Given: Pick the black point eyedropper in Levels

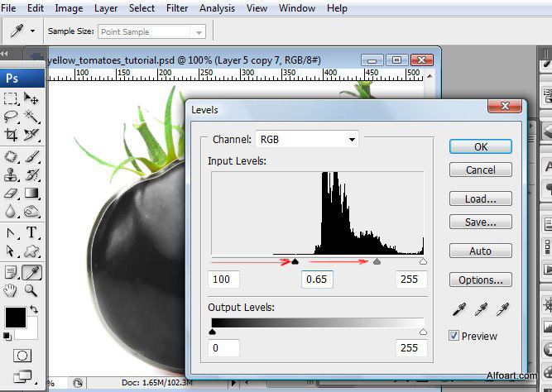Looking at the screenshot, I should click(458, 309).
